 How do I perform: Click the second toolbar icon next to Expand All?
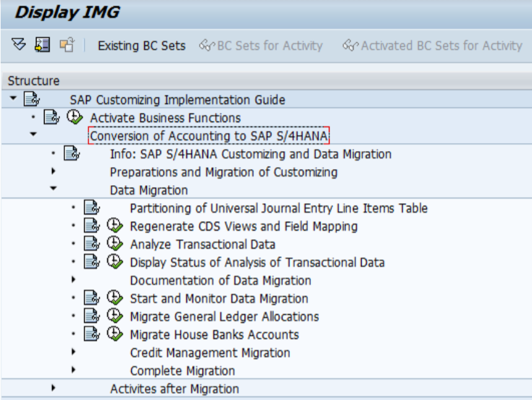point(42,45)
